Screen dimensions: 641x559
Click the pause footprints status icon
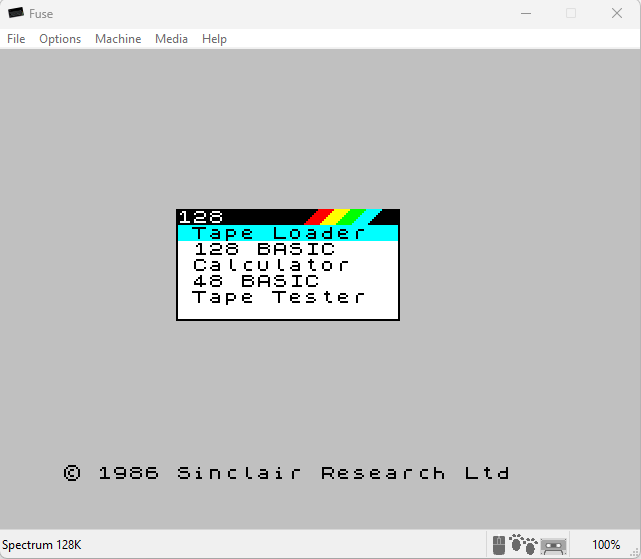click(x=523, y=544)
